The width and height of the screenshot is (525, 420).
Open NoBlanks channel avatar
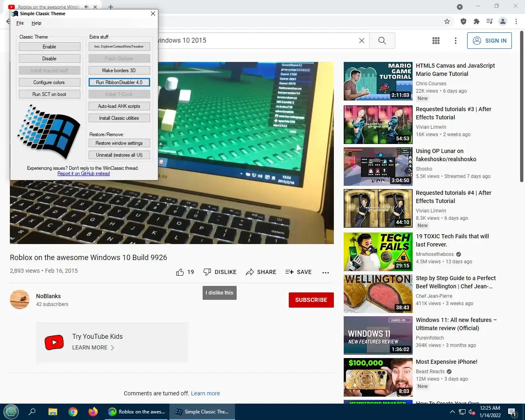coord(20,299)
